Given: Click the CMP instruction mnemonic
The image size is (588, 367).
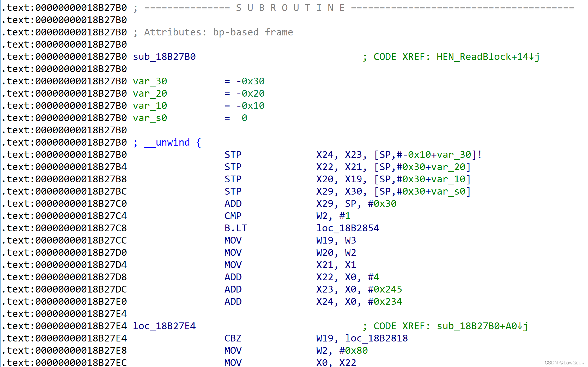Looking at the screenshot, I should (x=233, y=216).
